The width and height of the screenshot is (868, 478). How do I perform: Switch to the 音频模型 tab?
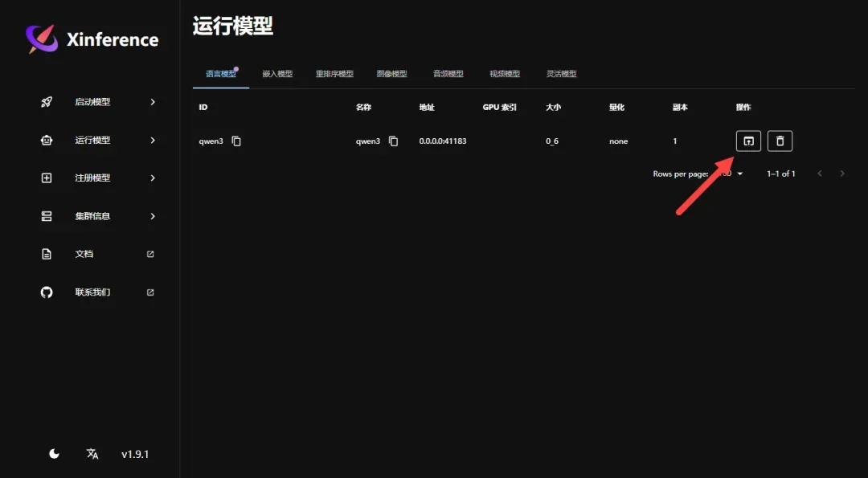(448, 74)
